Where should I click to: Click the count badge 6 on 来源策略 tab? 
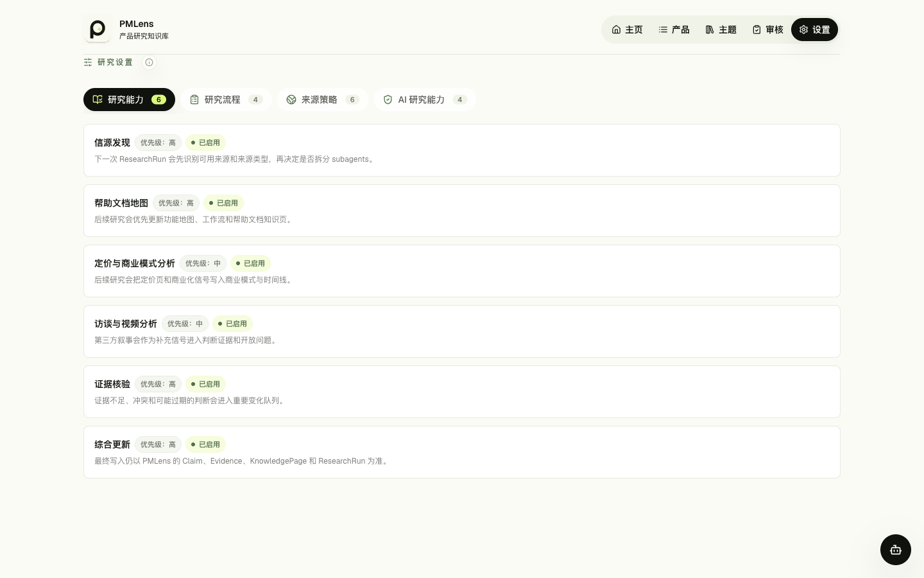click(352, 100)
